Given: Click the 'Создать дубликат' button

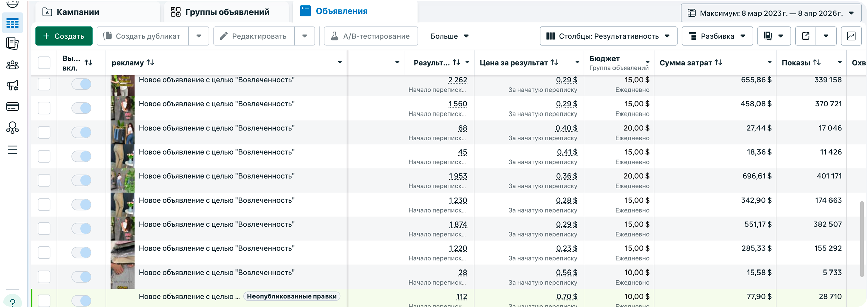Looking at the screenshot, I should (143, 36).
